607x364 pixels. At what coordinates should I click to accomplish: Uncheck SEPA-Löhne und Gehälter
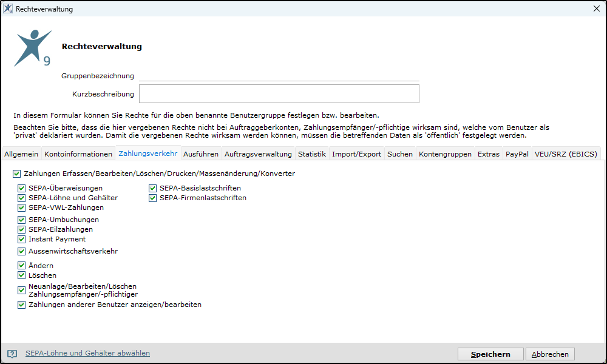coord(22,198)
